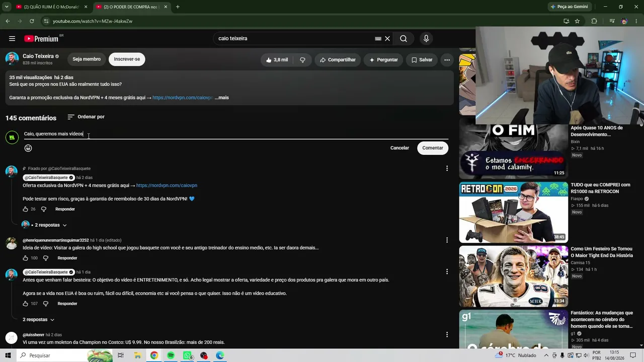644x362 pixels.
Task: Open Microsoft Edge from the taskbar
Action: [220, 355]
